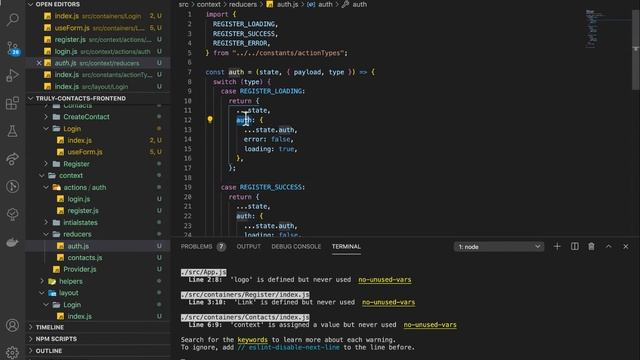
Task: Maximize panel size with up chevron
Action: pos(608,247)
